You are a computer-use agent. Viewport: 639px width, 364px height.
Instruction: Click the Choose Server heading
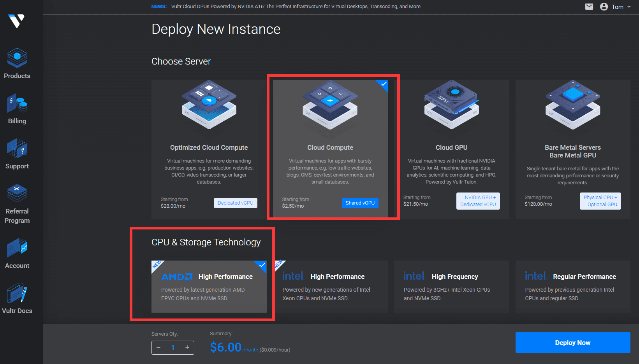181,61
